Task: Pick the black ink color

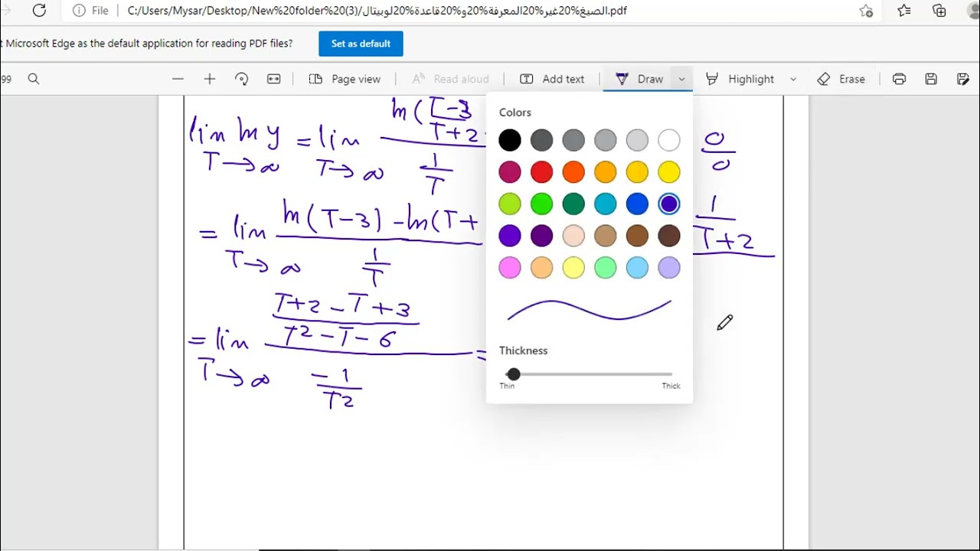Action: [510, 140]
